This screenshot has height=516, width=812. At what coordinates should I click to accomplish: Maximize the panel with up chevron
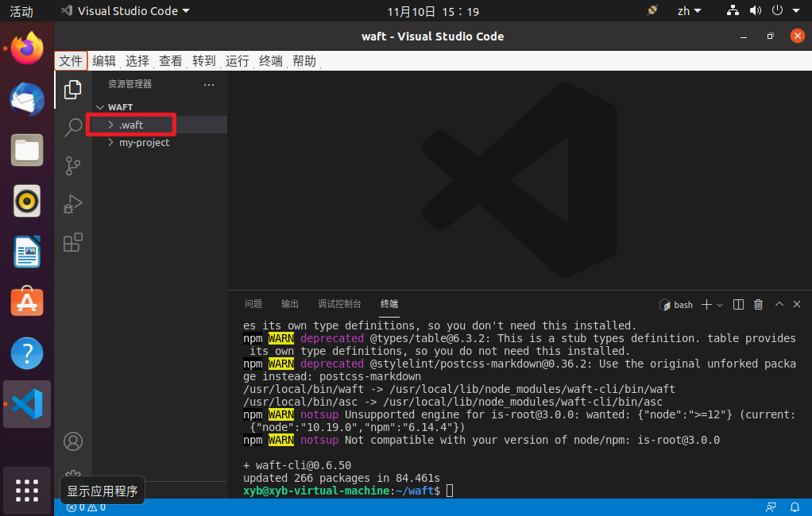779,304
